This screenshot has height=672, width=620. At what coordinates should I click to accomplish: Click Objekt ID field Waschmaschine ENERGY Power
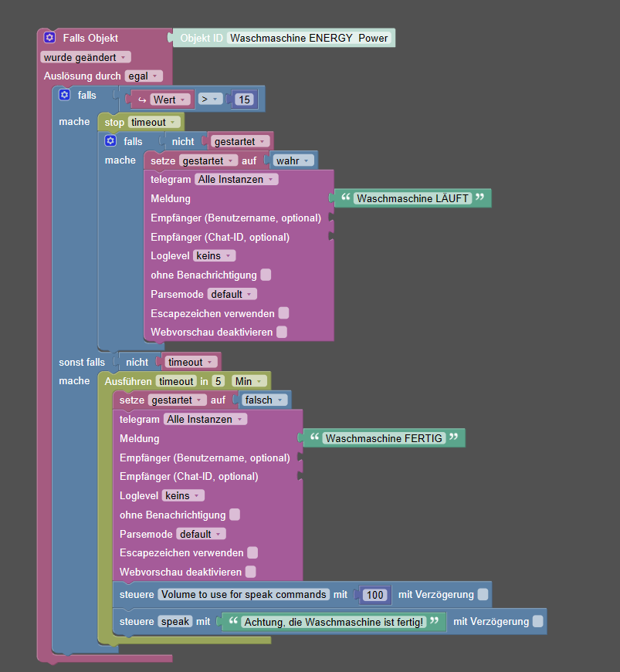[x=309, y=38]
